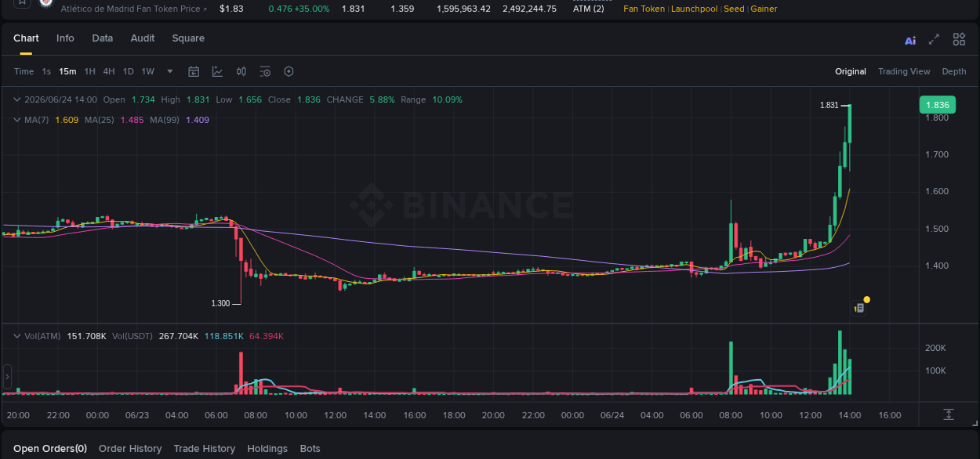980x459 pixels.
Task: Click the Vol(USDT) label
Action: 133,336
